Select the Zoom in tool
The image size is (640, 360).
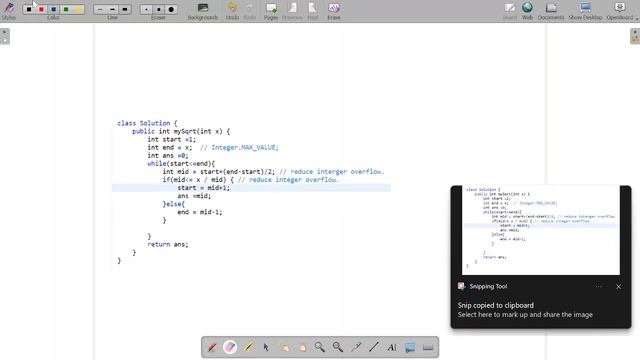click(x=320, y=347)
